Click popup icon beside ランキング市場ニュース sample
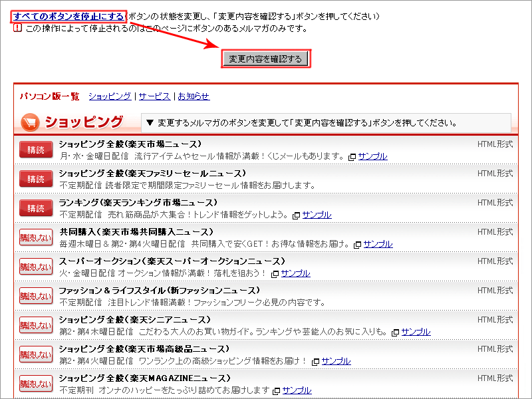This screenshot has width=532, height=399. (x=296, y=215)
